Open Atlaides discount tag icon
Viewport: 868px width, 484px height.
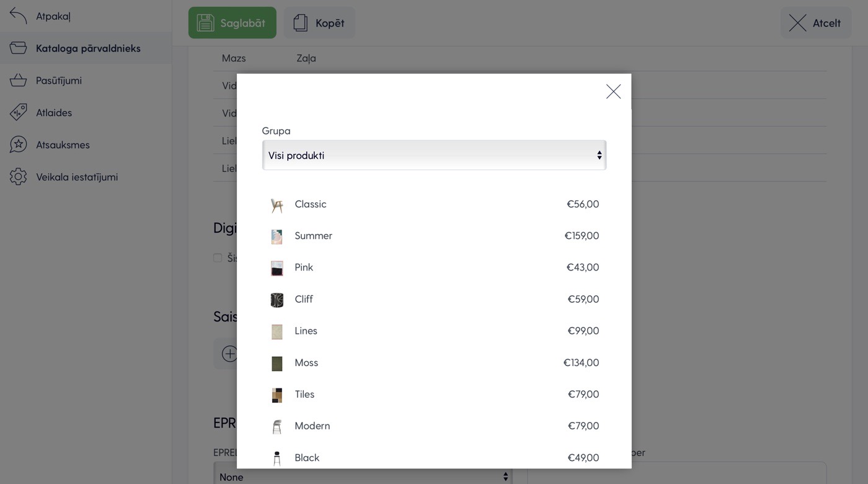click(19, 112)
